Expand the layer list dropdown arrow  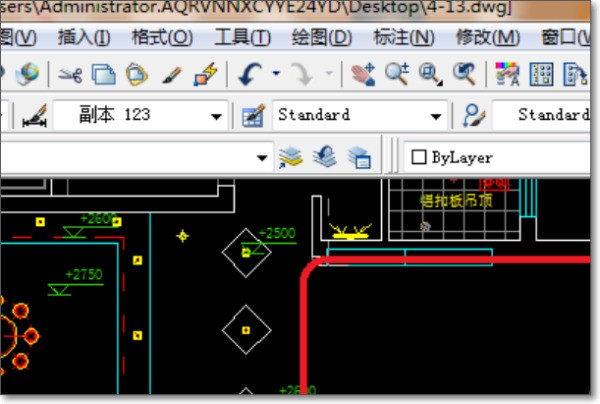(x=262, y=158)
